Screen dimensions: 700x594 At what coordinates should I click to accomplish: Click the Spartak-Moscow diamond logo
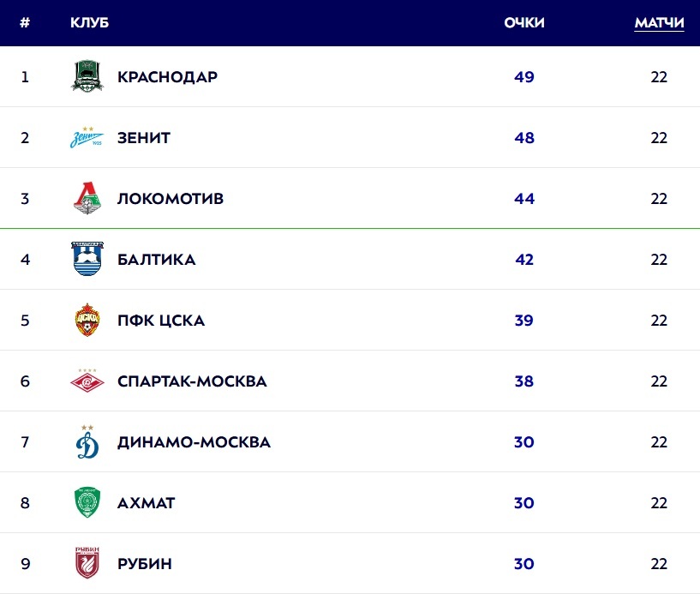(87, 381)
